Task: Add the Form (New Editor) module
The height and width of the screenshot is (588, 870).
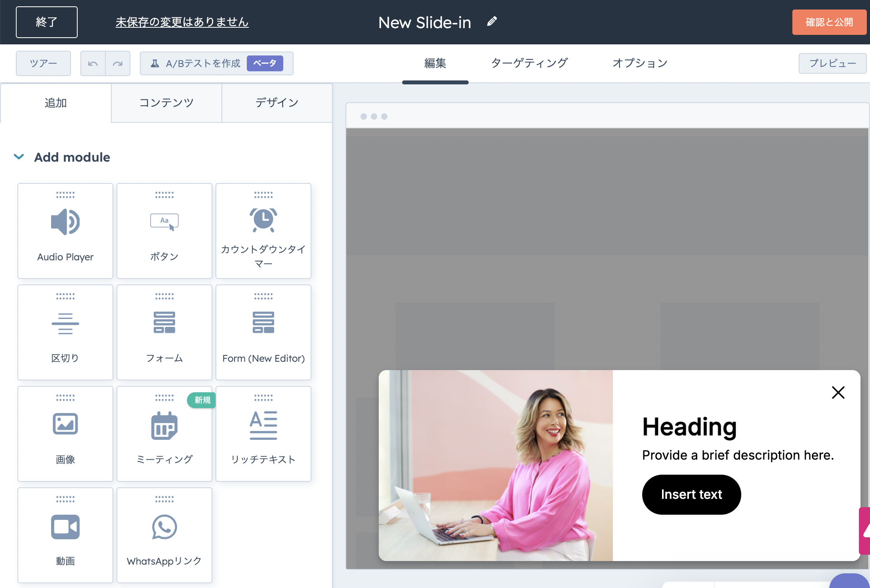Action: 263,332
